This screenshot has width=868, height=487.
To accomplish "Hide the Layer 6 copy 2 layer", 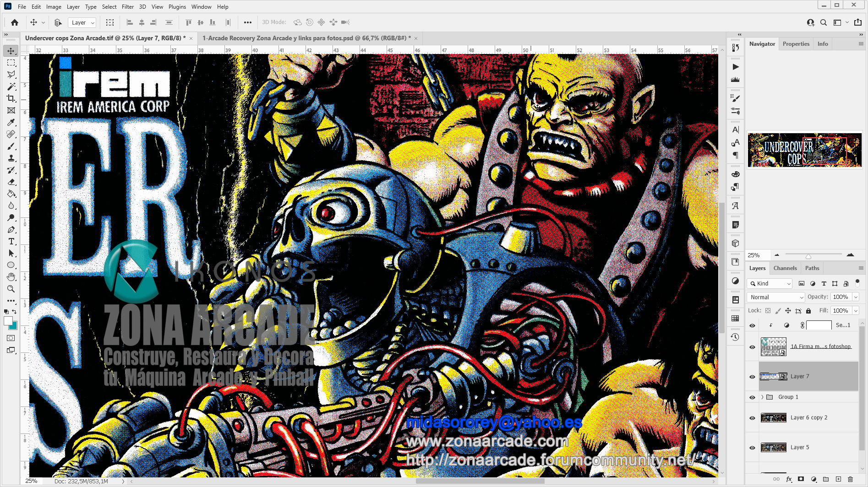I will [x=752, y=418].
